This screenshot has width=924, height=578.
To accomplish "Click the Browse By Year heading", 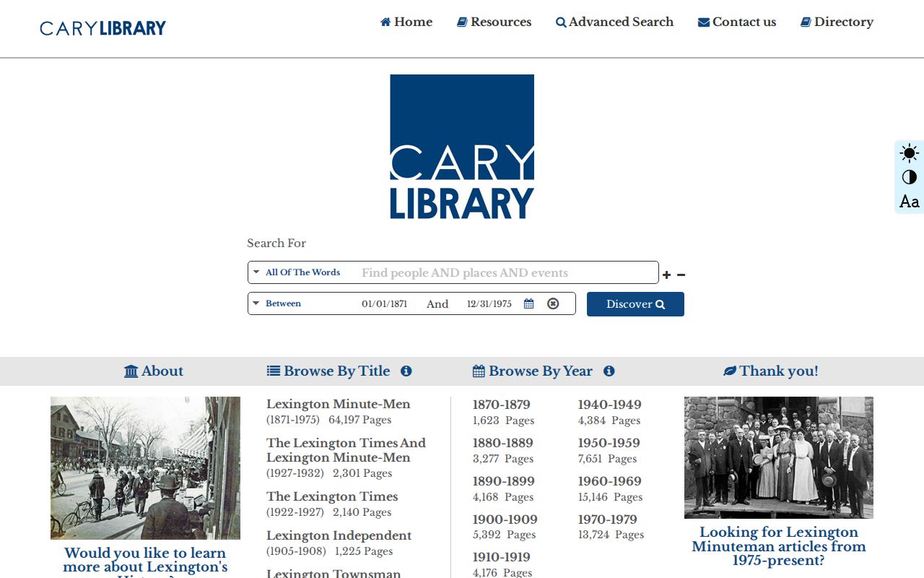I will pos(533,371).
